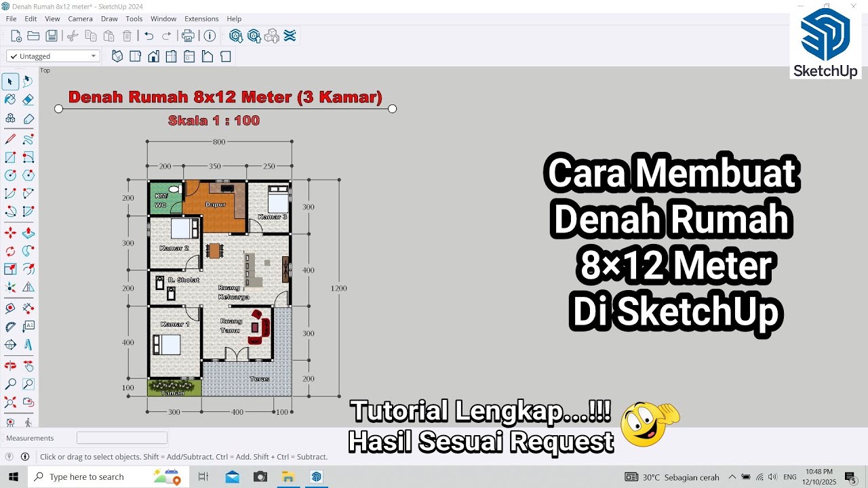Viewport: 868px width, 488px height.
Task: Open the Window menu
Action: (163, 19)
